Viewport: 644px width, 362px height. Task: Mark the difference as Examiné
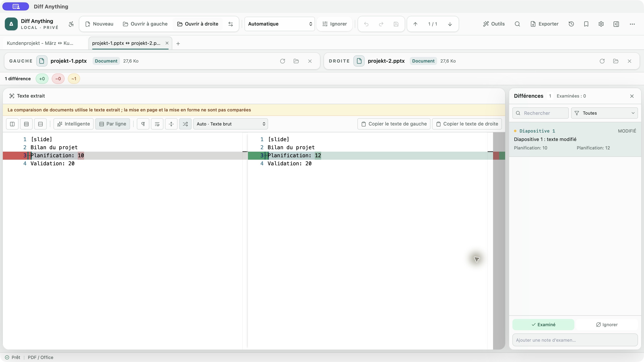(x=543, y=325)
